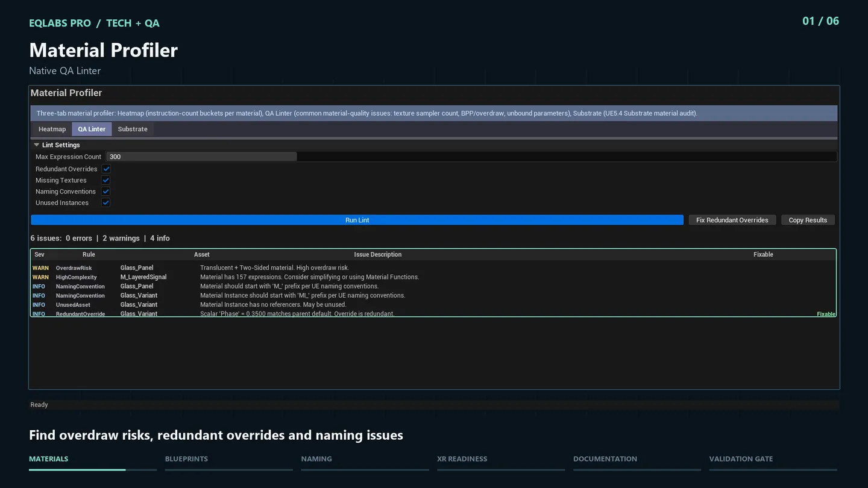The height and width of the screenshot is (488, 868).
Task: Go to the NAMING section
Action: [316, 459]
